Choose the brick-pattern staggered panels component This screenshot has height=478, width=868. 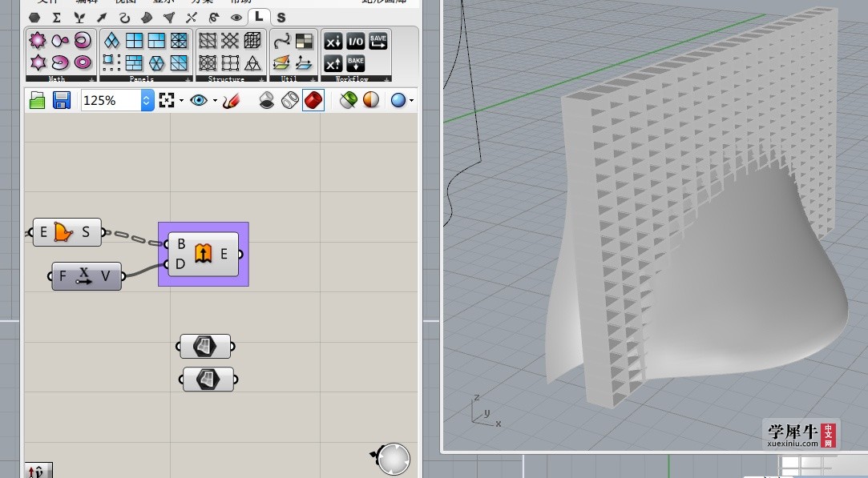[x=134, y=63]
